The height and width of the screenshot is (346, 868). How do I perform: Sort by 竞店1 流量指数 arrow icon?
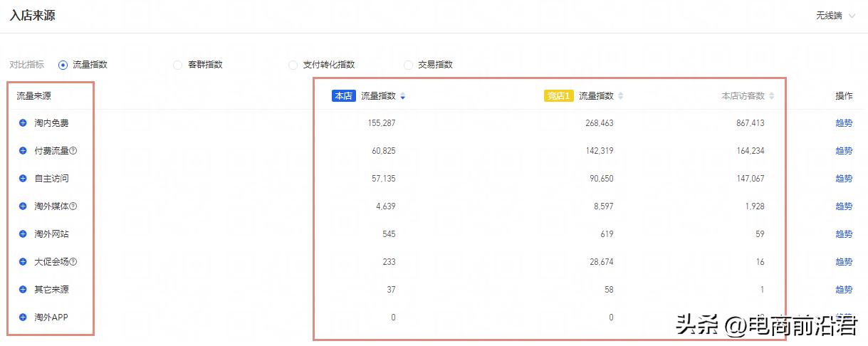620,96
